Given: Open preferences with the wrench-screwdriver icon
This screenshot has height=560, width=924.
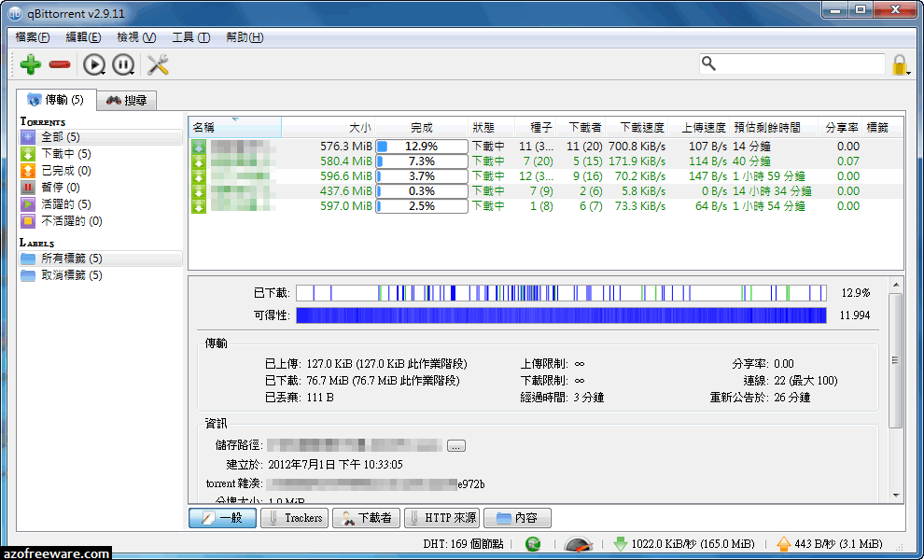Looking at the screenshot, I should coord(158,64).
